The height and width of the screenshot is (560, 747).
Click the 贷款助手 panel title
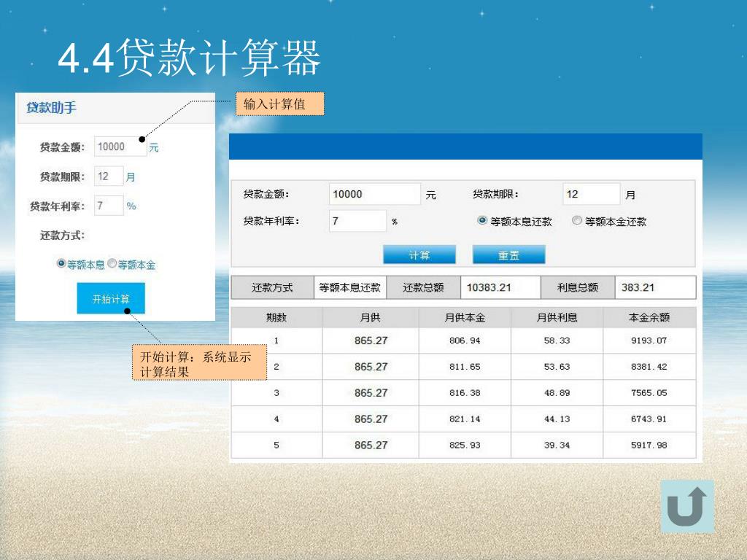pos(52,108)
